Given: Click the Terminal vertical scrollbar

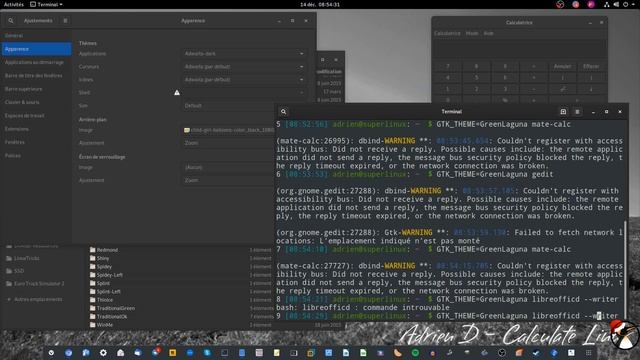Looking at the screenshot, I should [x=625, y=270].
